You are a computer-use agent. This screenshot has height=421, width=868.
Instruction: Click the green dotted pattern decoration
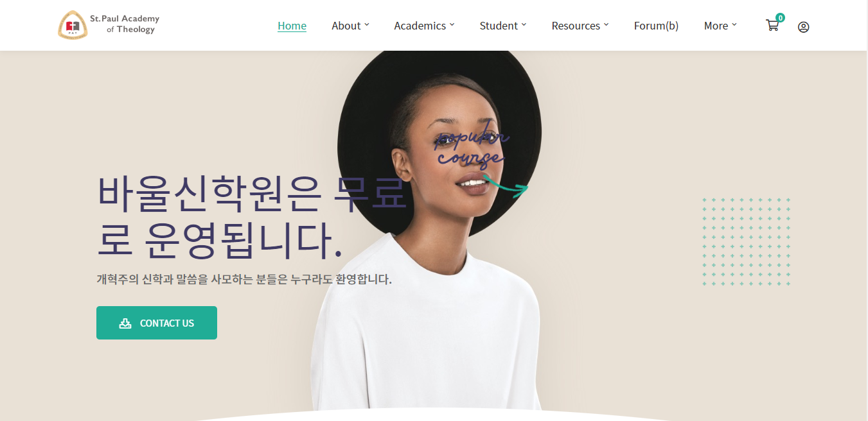[747, 242]
